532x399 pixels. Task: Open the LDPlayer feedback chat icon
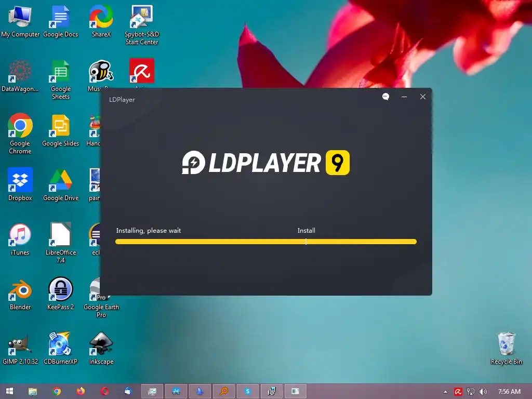coord(386,97)
